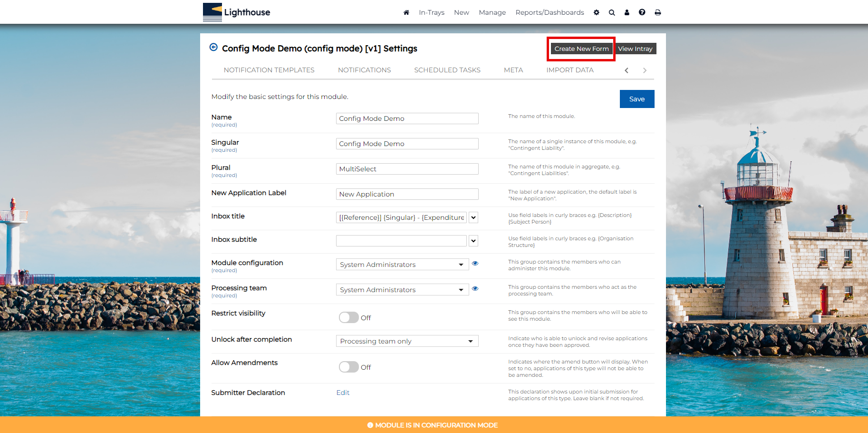Click the blue Save button
The height and width of the screenshot is (433, 868).
point(637,99)
